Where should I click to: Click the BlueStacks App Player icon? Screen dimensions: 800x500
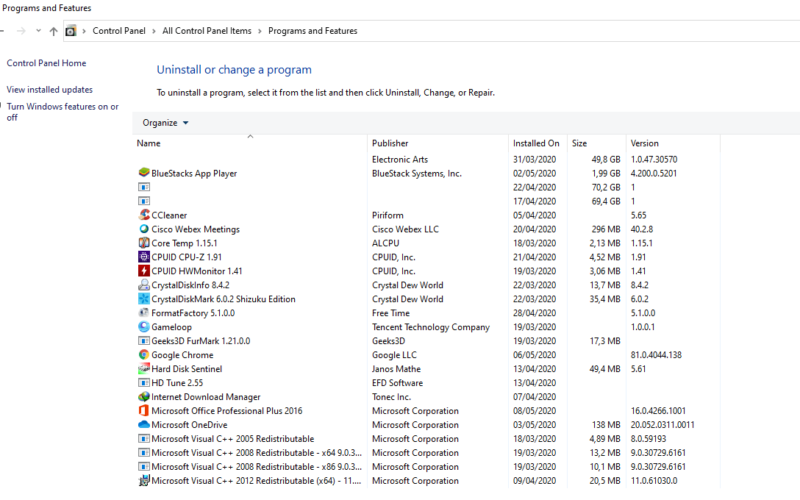[144, 173]
